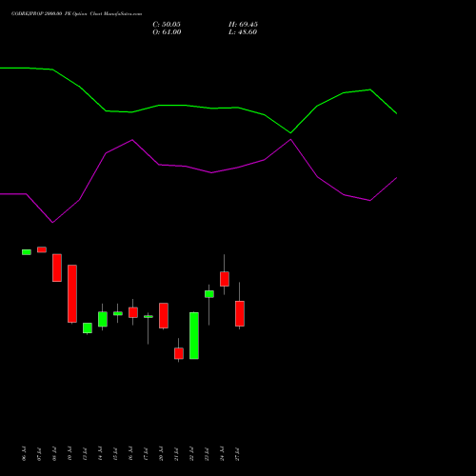The height and width of the screenshot is (476, 476).
Task: Click the 20 Jul date label
Action: [161, 453]
